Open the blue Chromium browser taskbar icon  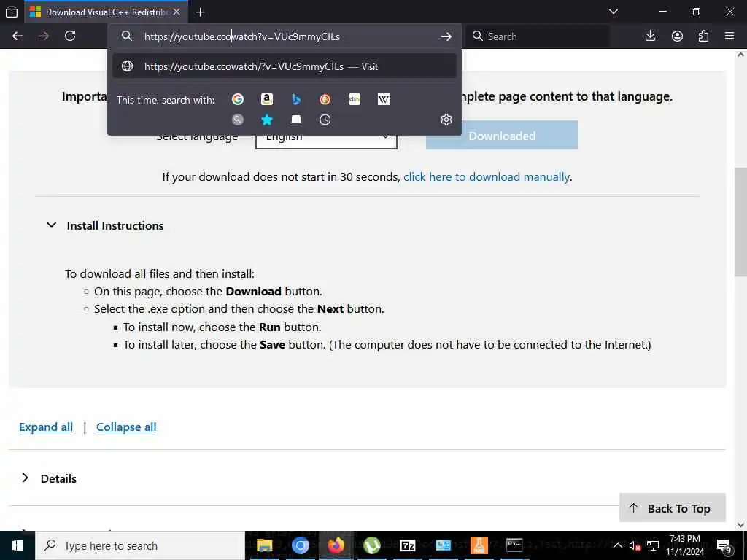coord(300,545)
